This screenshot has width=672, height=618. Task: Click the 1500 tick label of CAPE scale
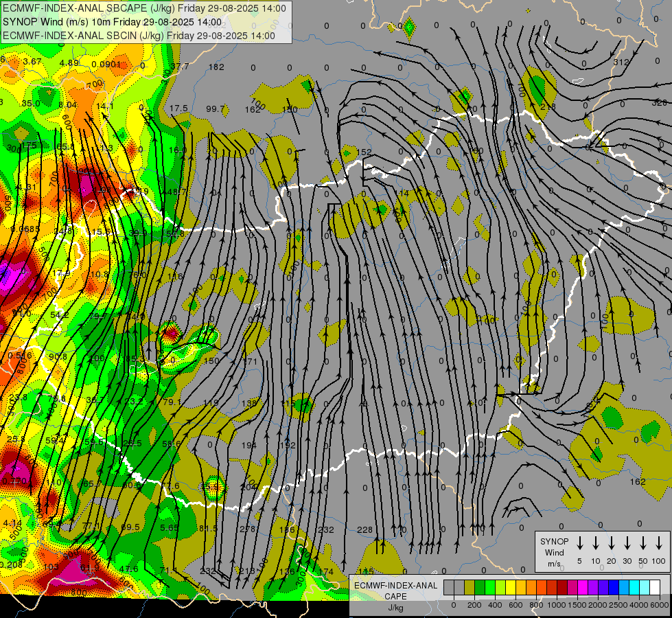577,605
